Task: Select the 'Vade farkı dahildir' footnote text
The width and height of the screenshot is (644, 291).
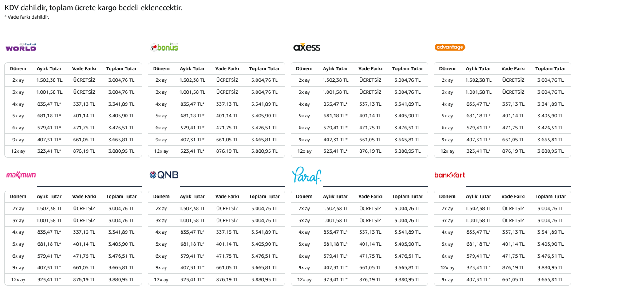Action: click(x=27, y=17)
